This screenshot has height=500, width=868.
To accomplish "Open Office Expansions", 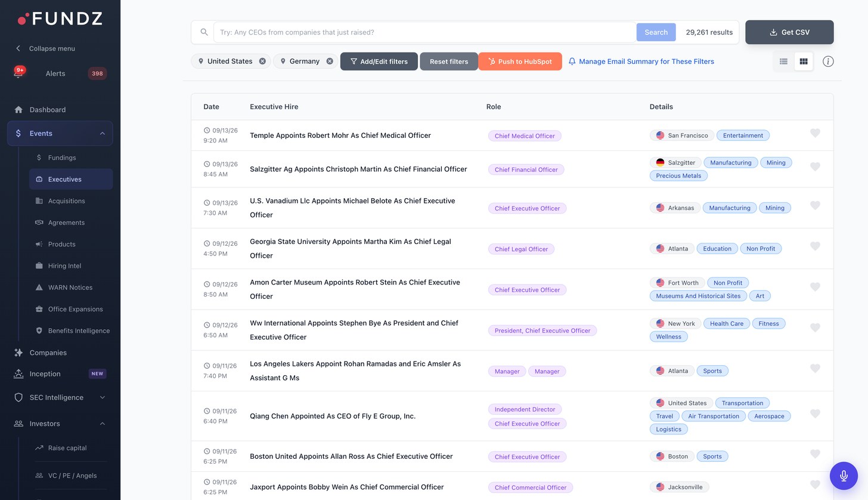I will click(75, 309).
